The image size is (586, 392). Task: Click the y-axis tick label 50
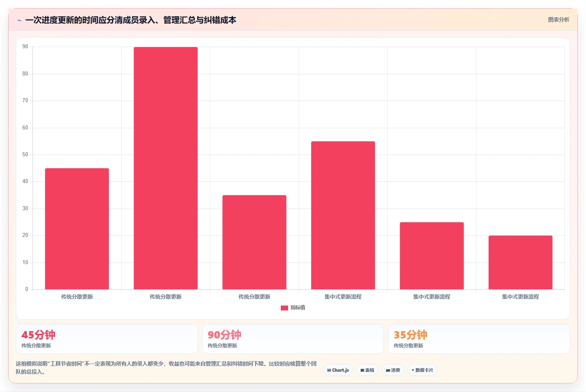tap(25, 155)
